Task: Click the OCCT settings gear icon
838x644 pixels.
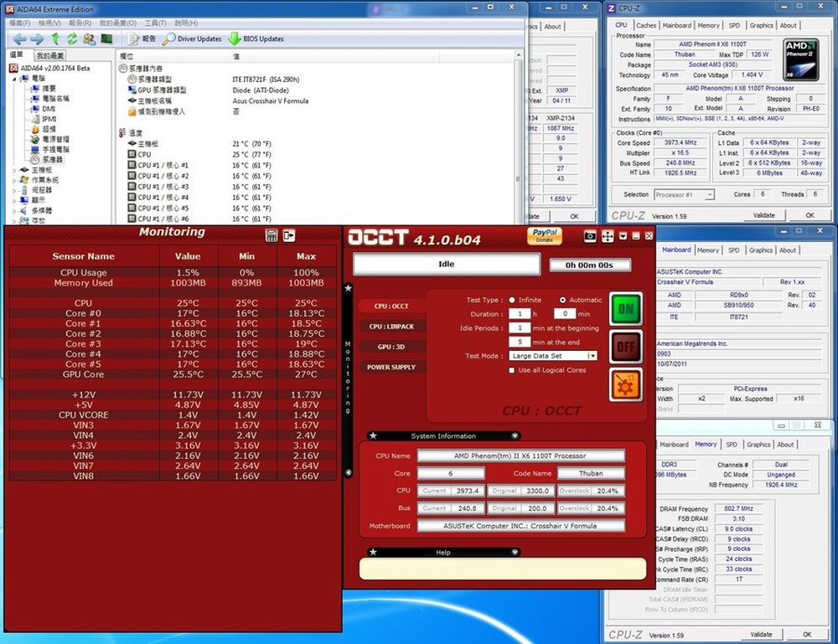Action: pos(626,384)
